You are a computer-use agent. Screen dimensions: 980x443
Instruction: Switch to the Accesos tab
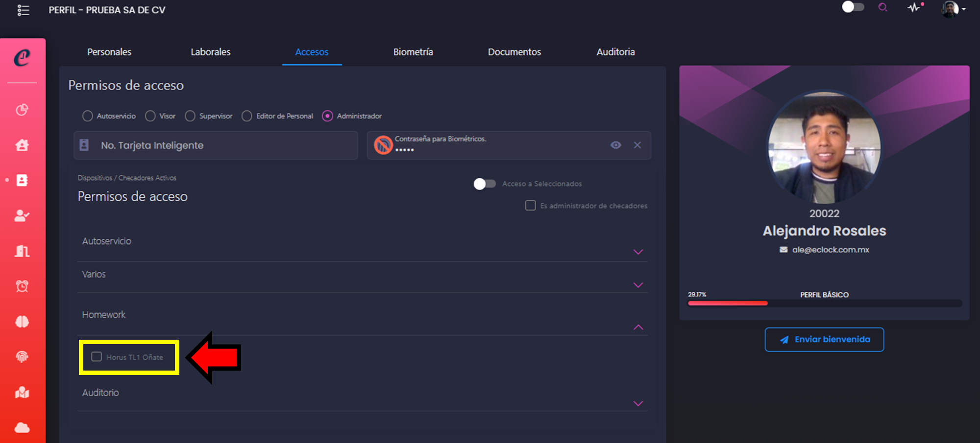[x=312, y=52]
